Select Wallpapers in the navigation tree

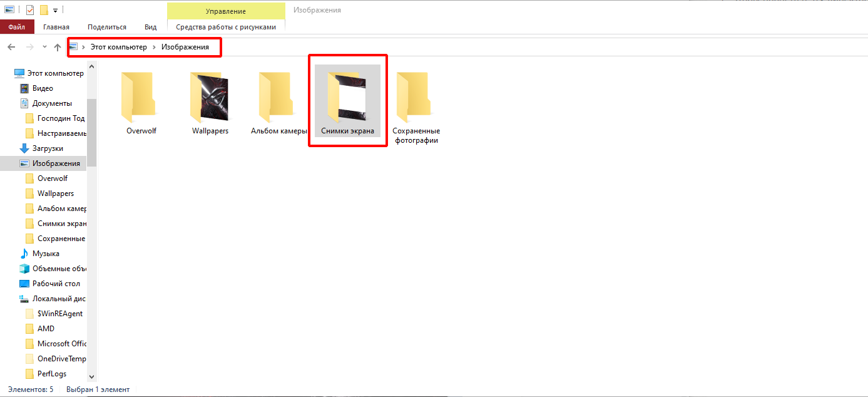point(56,193)
